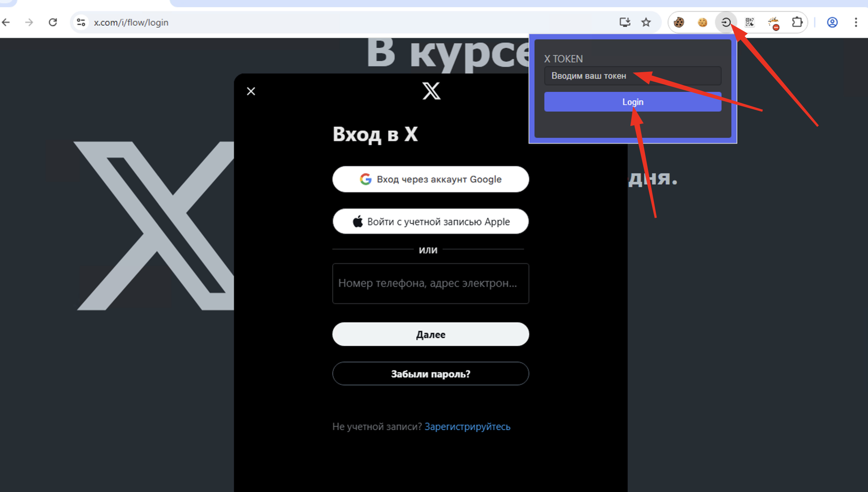This screenshot has width=868, height=492.
Task: Click the browser back arrow
Action: [6, 22]
